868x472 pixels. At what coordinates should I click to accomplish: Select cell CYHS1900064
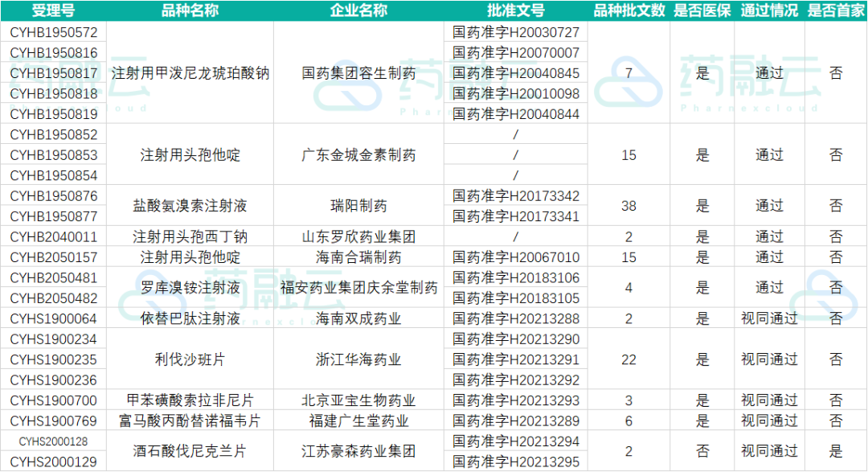coord(54,318)
